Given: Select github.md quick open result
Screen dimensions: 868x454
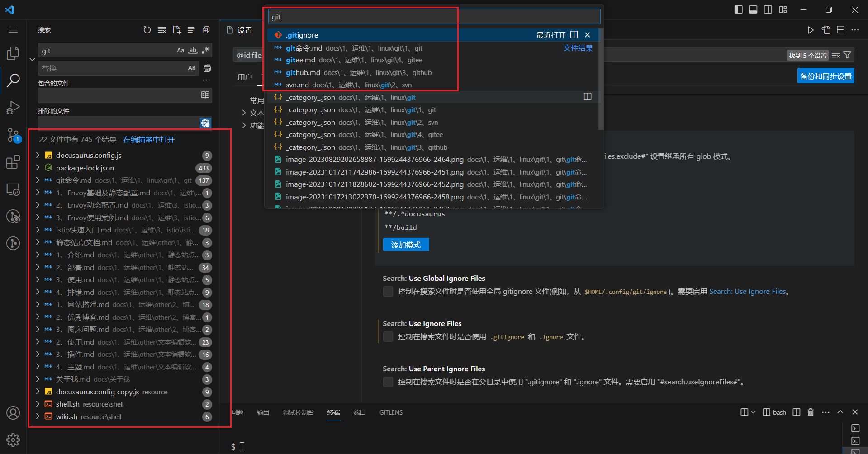Looking at the screenshot, I should (433, 72).
